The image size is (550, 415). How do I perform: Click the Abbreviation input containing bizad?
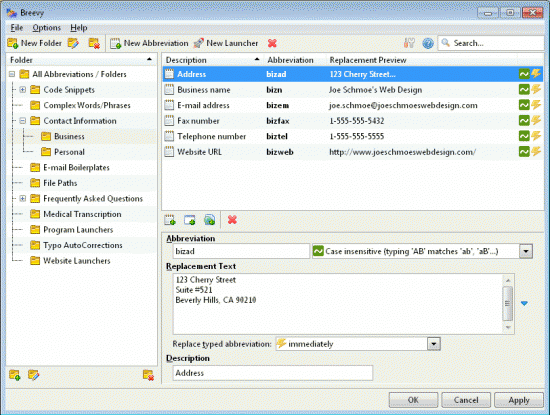(241, 251)
